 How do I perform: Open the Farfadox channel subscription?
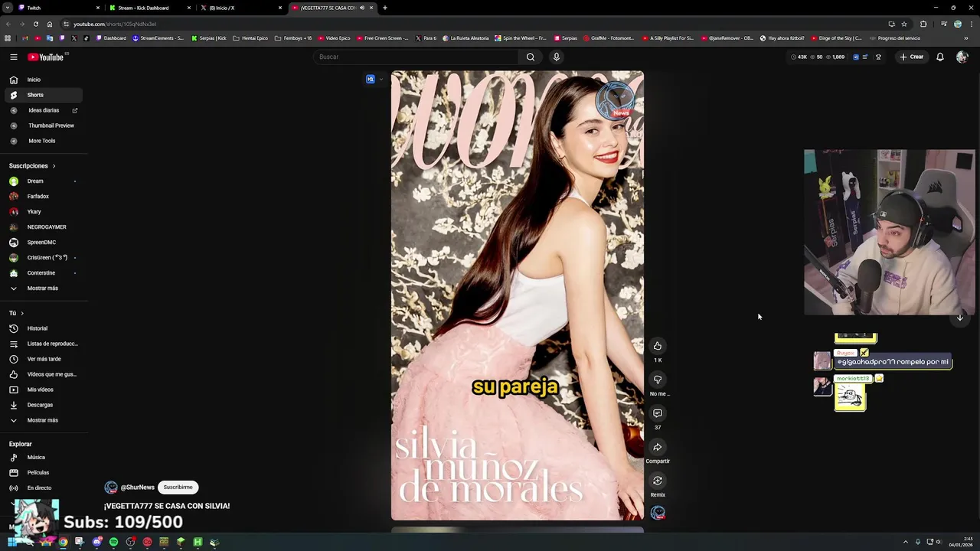point(44,197)
